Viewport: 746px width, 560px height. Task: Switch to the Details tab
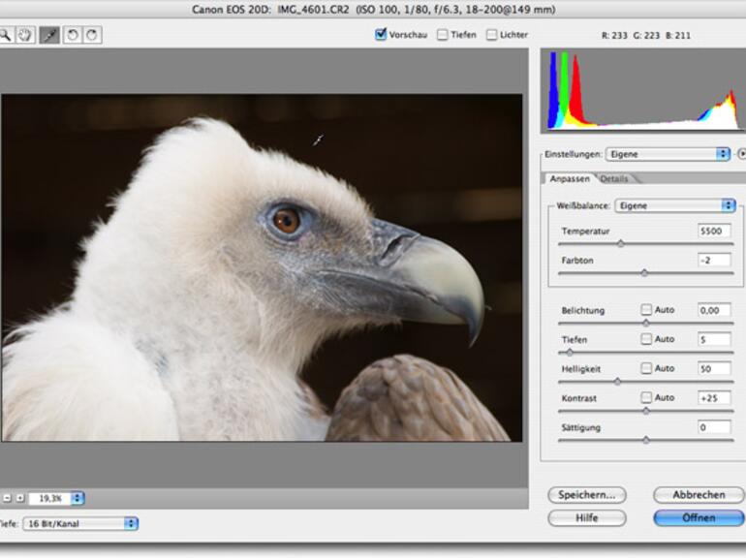tap(614, 179)
